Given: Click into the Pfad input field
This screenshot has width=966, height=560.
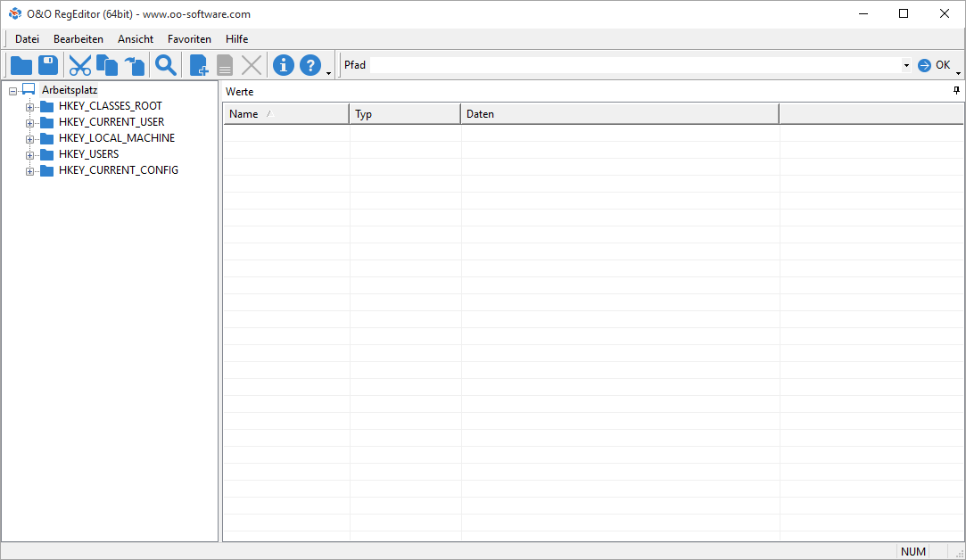Looking at the screenshot, I should (633, 65).
